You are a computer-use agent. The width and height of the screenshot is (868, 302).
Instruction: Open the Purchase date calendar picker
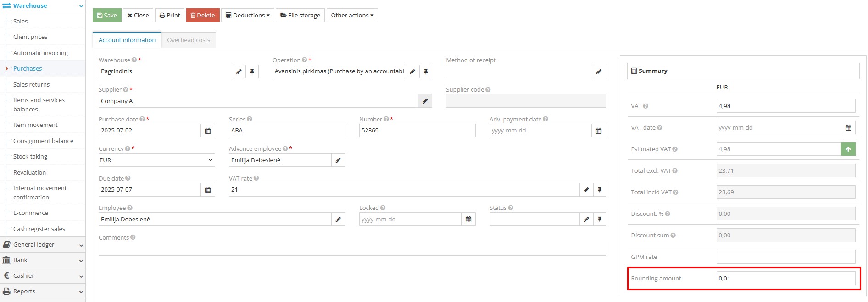click(x=208, y=131)
